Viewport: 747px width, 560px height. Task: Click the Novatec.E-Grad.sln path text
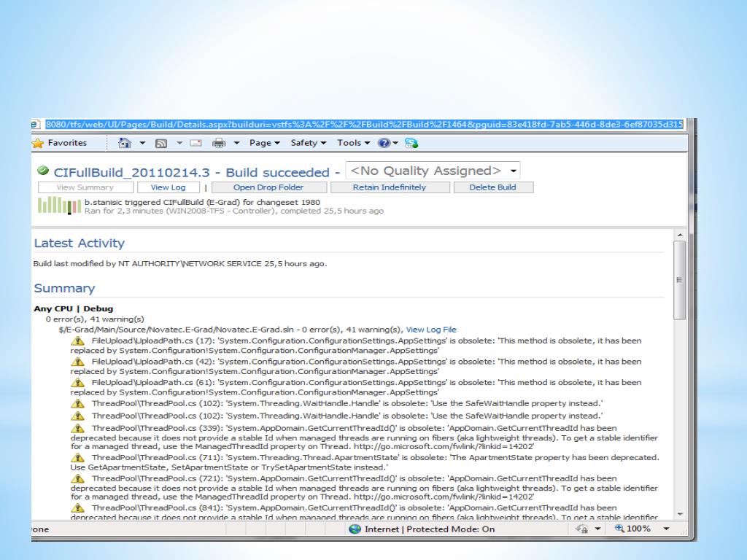click(x=177, y=330)
